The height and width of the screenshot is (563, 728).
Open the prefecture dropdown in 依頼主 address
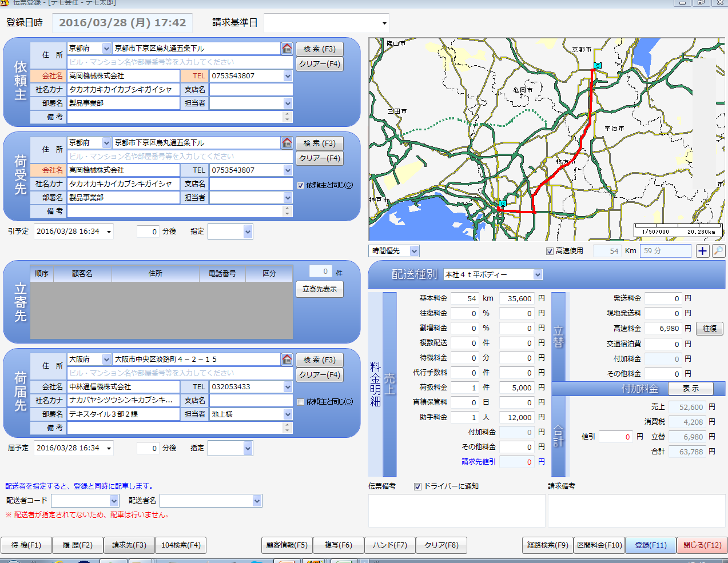coord(106,49)
